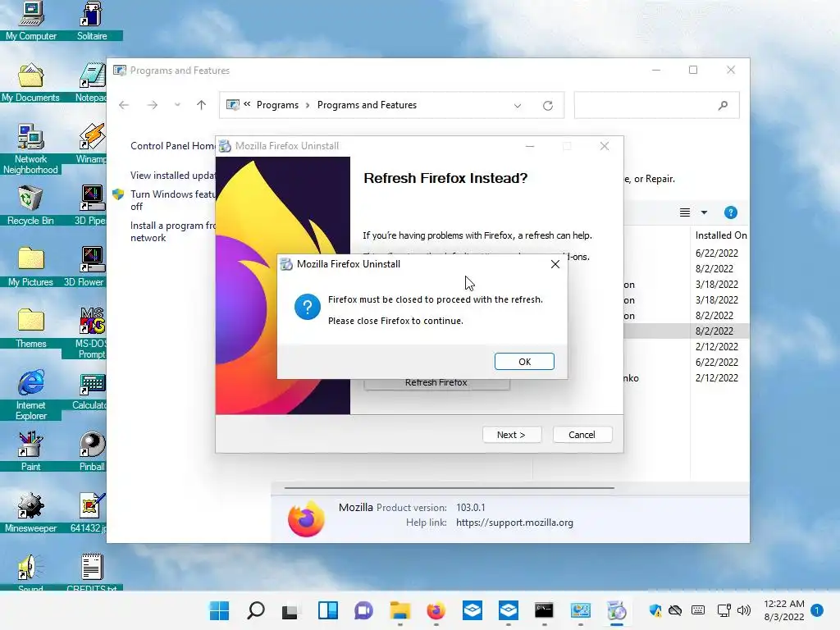The height and width of the screenshot is (630, 840).
Task: Launch Internet Explorer from the desktop
Action: (x=30, y=395)
